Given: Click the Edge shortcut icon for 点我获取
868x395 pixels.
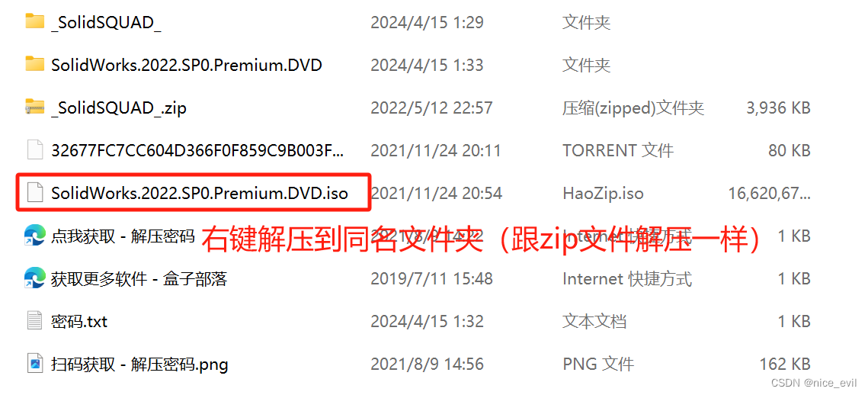Looking at the screenshot, I should [34, 236].
